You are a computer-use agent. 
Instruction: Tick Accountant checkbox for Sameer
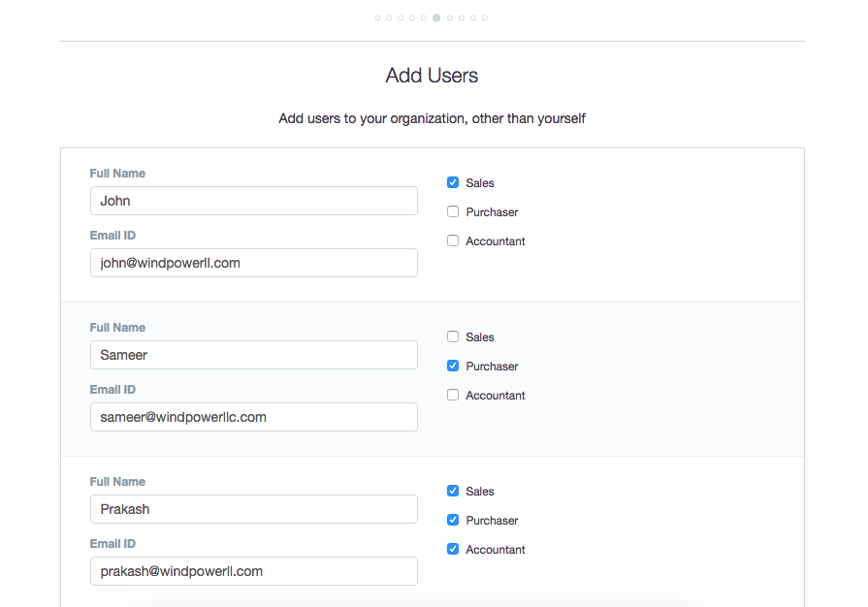[x=453, y=395]
